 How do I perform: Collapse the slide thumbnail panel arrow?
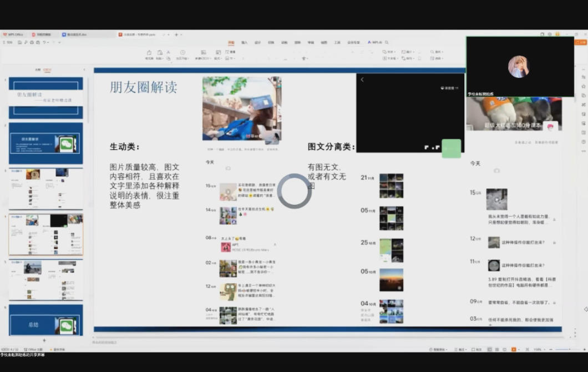[x=84, y=70]
